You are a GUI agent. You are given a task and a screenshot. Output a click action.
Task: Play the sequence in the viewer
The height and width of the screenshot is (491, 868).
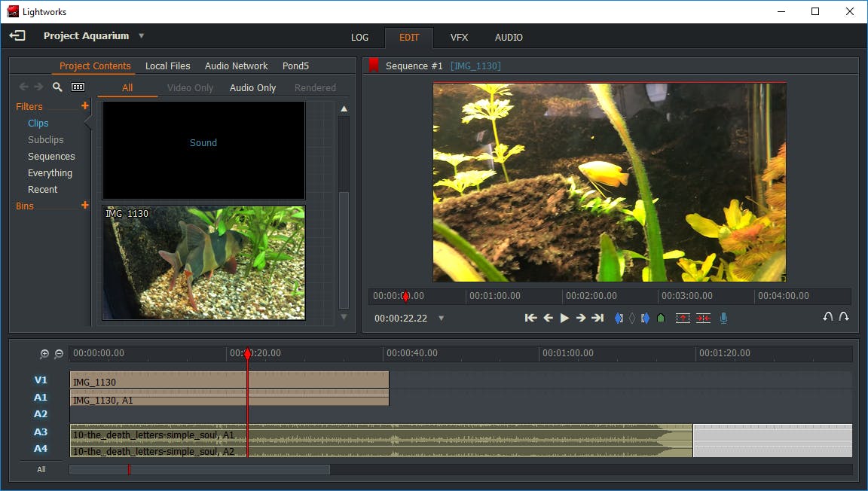click(564, 319)
